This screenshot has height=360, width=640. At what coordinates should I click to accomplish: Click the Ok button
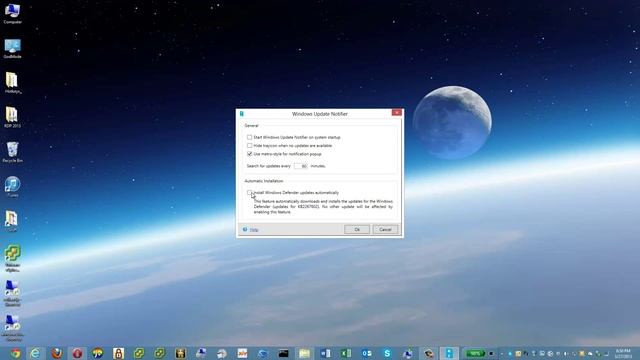point(357,229)
